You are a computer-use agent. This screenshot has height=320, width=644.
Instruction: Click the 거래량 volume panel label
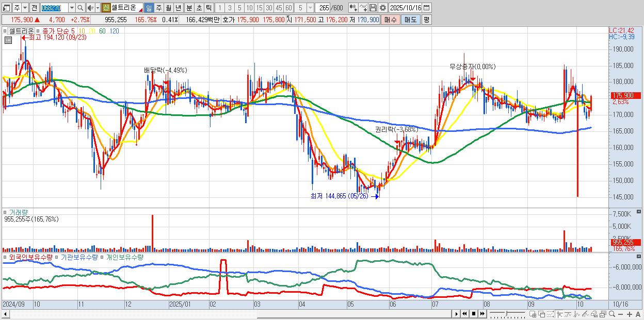[x=18, y=212]
